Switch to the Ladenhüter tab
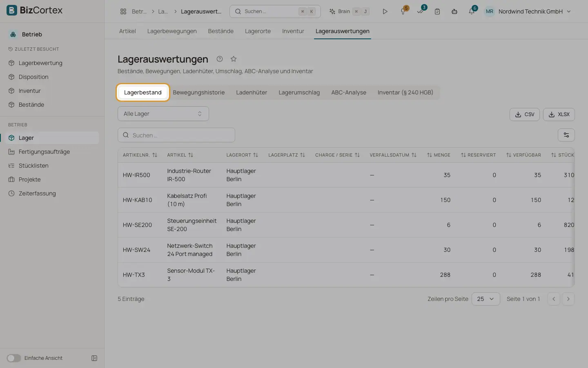 (252, 92)
